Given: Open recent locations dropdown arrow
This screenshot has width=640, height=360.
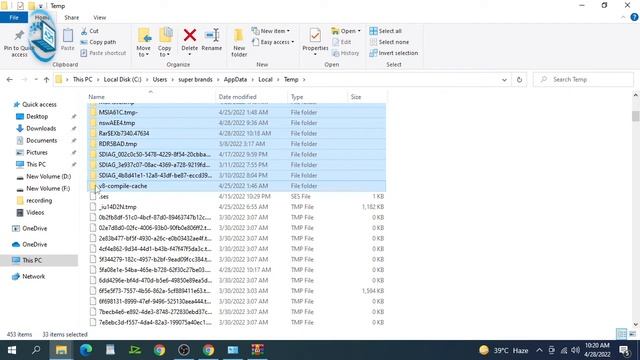Looking at the screenshot, I should click(36, 80).
